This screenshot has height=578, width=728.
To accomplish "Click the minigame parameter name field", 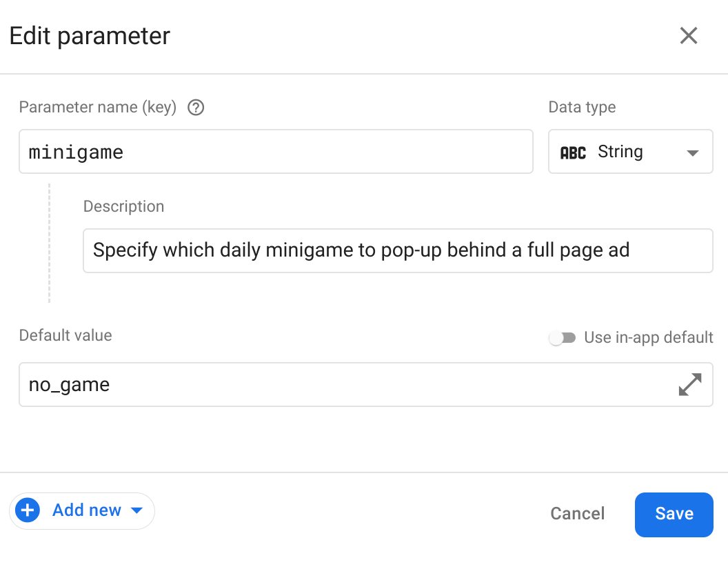I will (276, 152).
